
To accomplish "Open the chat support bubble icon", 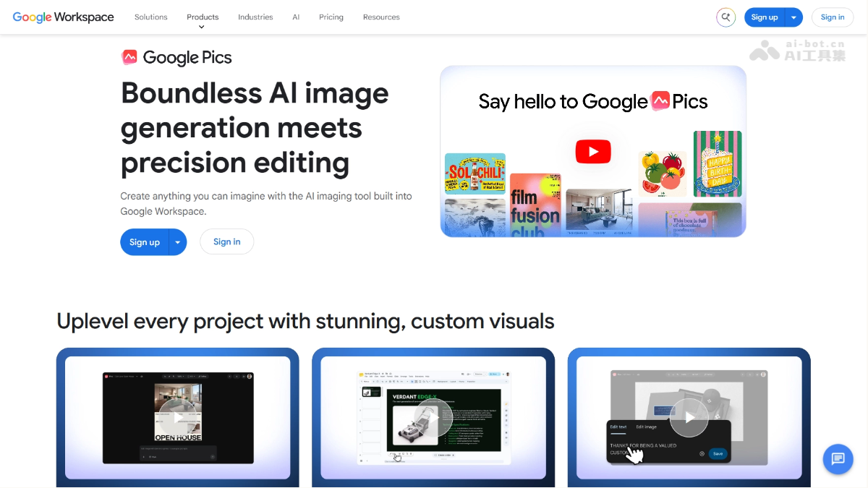I will coord(838,458).
